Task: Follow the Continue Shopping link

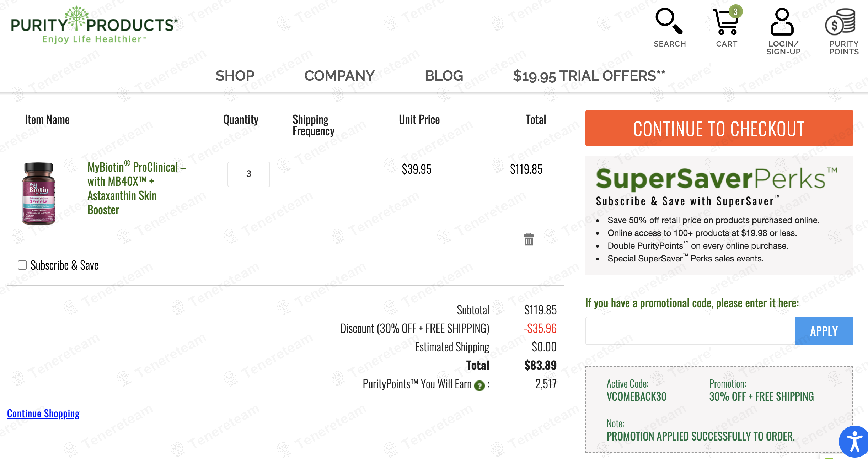Action: pyautogui.click(x=43, y=414)
